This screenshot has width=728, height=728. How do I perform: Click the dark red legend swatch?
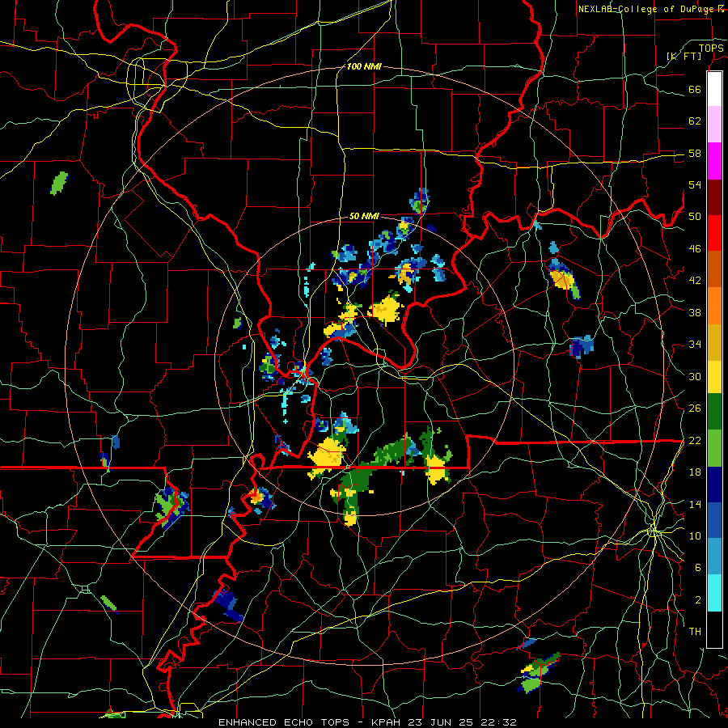pyautogui.click(x=714, y=197)
